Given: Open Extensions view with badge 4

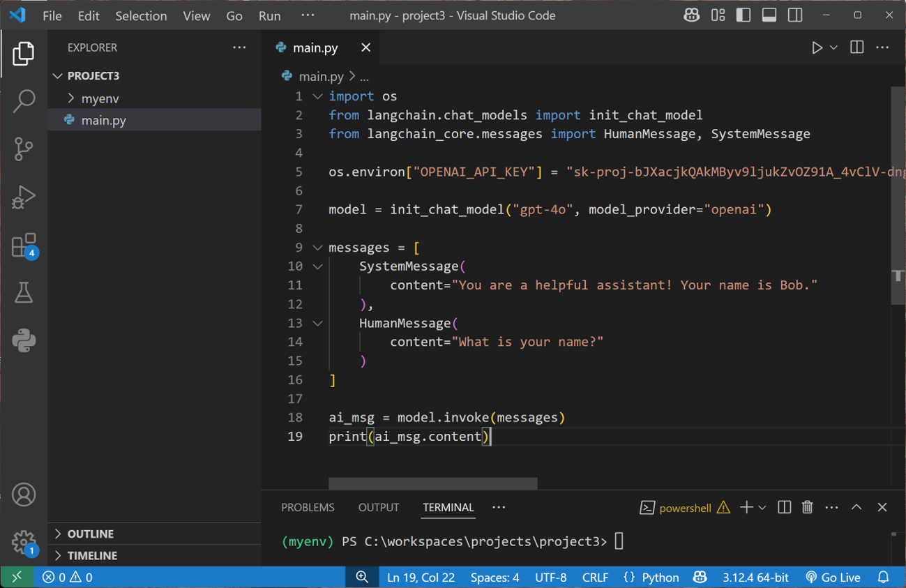Looking at the screenshot, I should [x=23, y=246].
